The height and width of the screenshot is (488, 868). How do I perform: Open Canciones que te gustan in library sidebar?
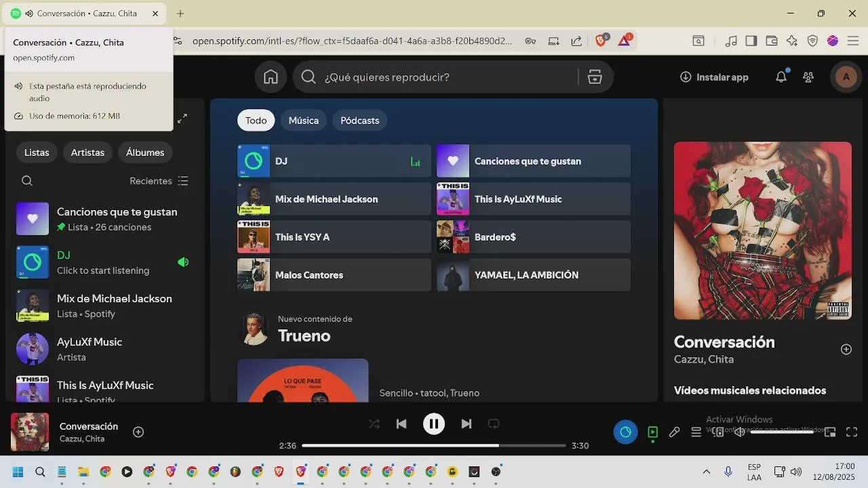click(105, 219)
